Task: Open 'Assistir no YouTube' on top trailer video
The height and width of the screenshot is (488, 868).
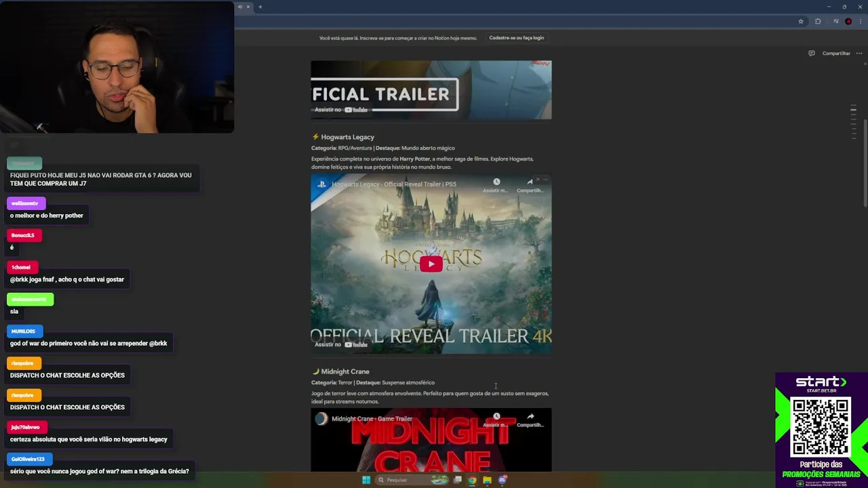Action: (341, 110)
